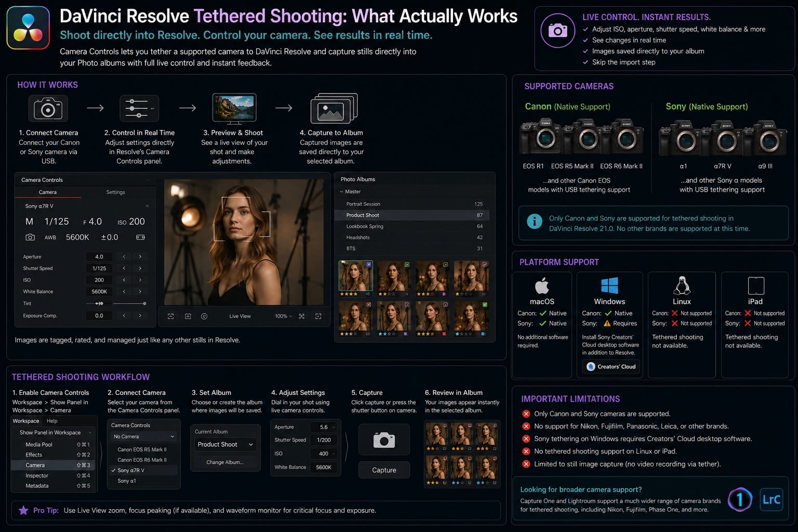Click the Creators' Cloud badge
This screenshot has height=532, width=798.
(x=611, y=366)
